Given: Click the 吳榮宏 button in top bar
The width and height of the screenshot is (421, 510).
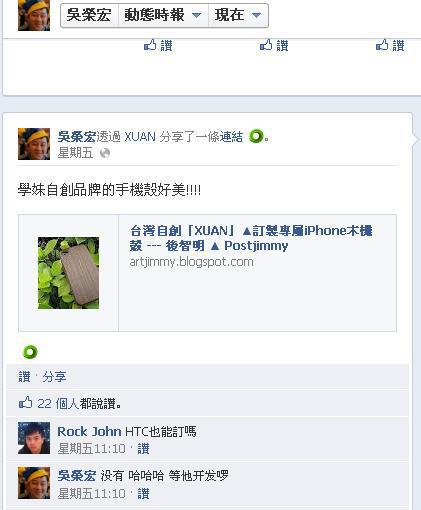Looking at the screenshot, I should 89,15.
